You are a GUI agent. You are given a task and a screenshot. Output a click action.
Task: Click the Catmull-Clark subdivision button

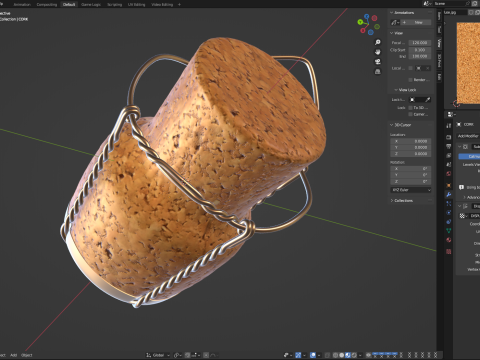click(x=469, y=156)
